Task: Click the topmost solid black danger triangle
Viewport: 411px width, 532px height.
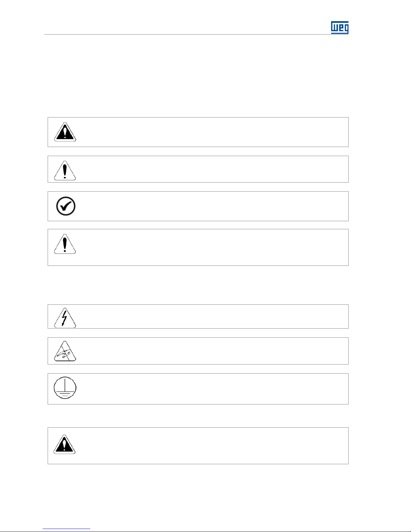Action: click(65, 132)
